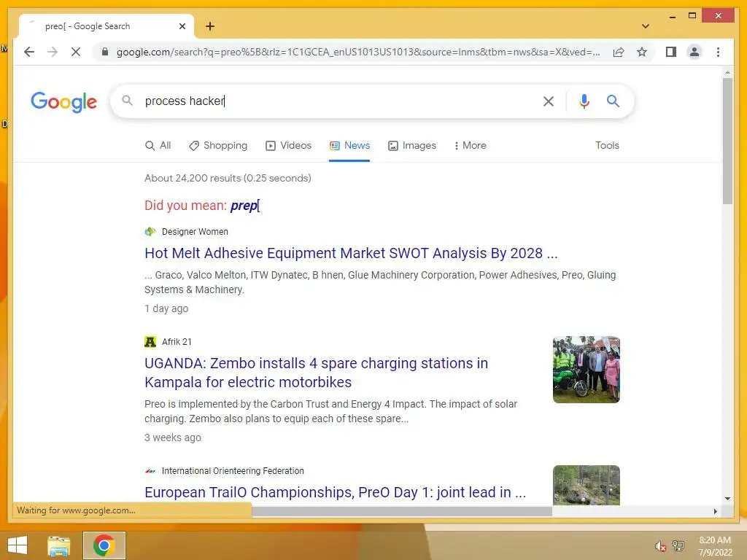Open Chrome side panel

coord(671,52)
